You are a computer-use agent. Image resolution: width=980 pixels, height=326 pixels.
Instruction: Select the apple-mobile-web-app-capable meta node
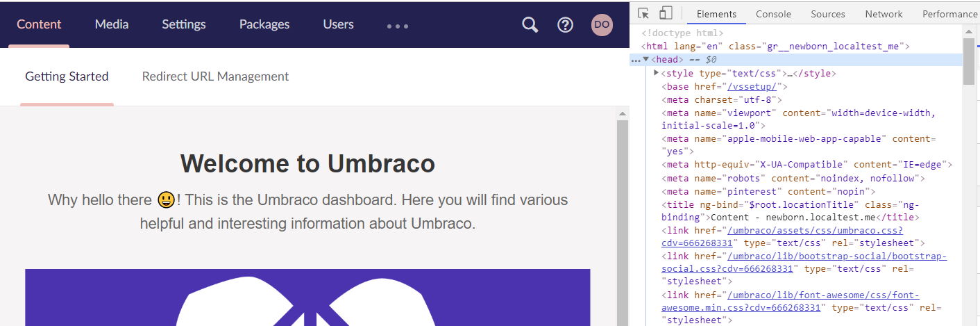coord(799,145)
